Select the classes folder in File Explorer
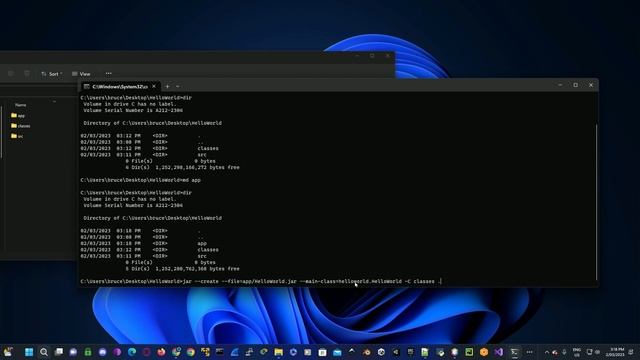Screen dimensions: 640x360 tap(20, 126)
